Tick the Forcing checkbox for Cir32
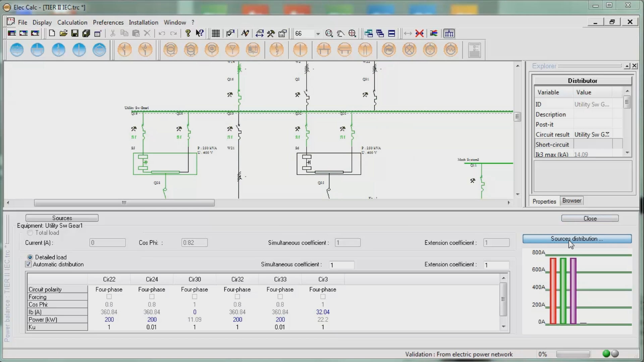The width and height of the screenshot is (644, 362). [237, 297]
